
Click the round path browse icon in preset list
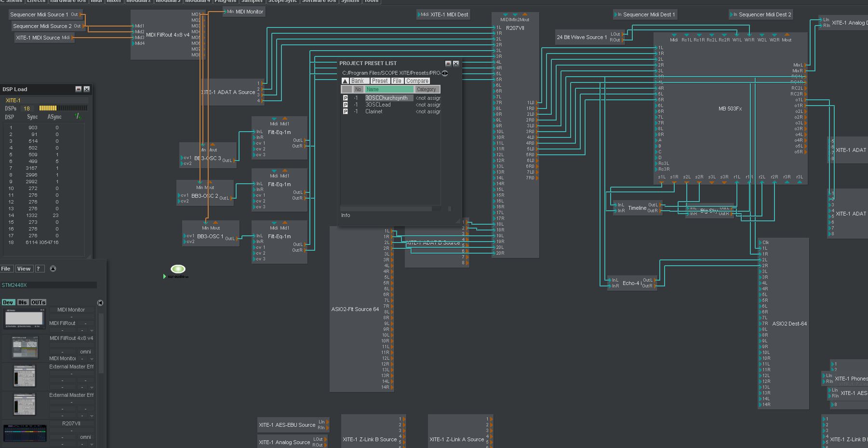pos(444,73)
